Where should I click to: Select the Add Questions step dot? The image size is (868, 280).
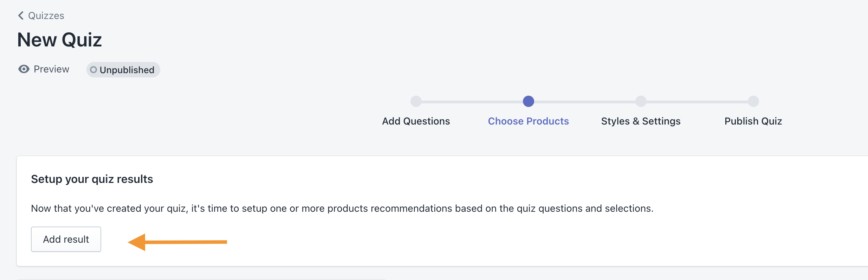point(416,101)
